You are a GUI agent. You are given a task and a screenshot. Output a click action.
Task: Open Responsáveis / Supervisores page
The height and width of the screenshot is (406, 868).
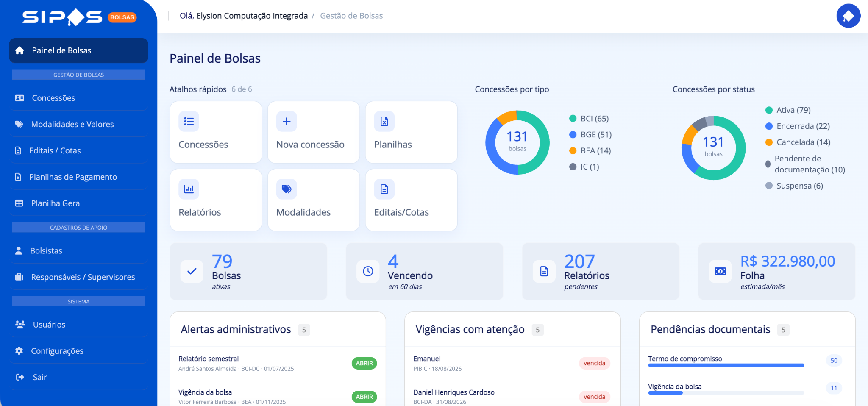(79, 277)
